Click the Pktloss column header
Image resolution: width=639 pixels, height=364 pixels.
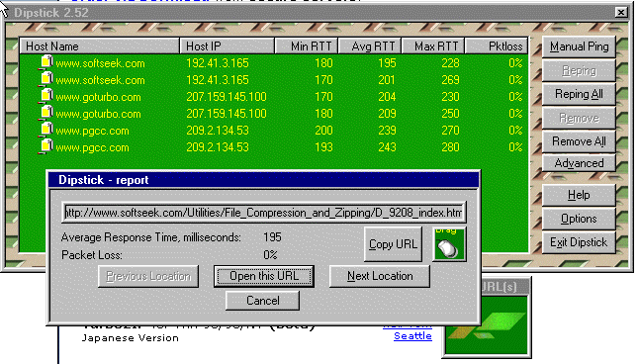click(x=497, y=46)
